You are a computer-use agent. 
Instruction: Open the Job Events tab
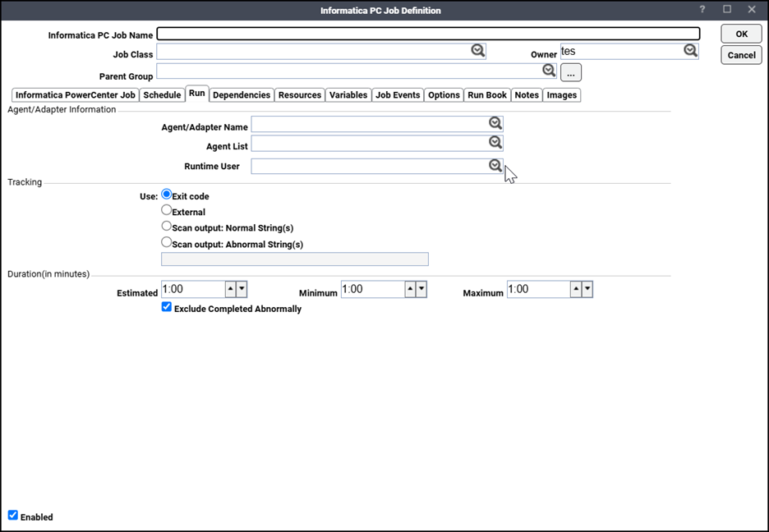click(x=398, y=95)
